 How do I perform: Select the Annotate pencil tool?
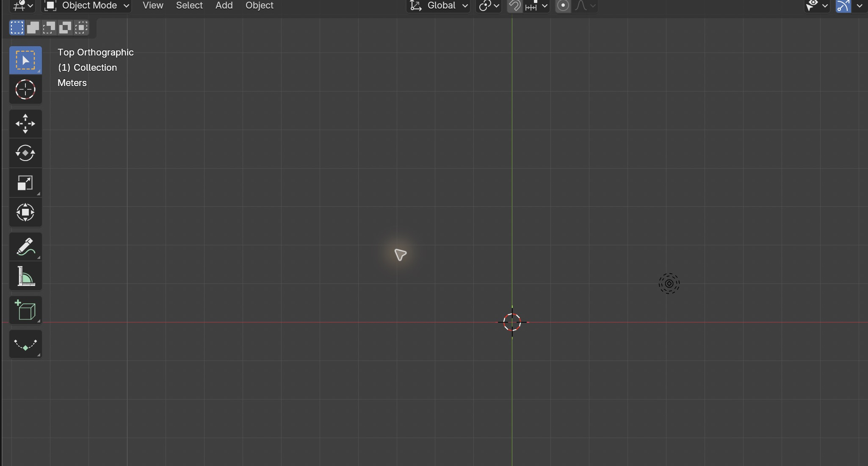click(x=25, y=247)
